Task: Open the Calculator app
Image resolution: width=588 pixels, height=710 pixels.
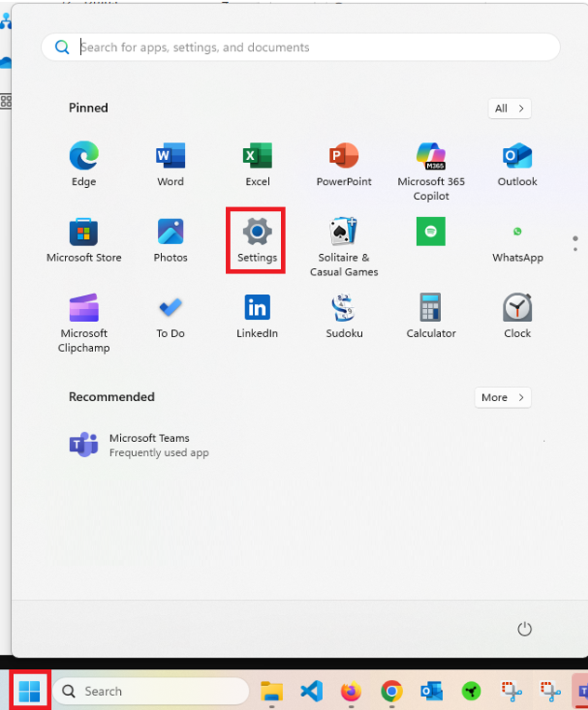Action: click(x=431, y=316)
